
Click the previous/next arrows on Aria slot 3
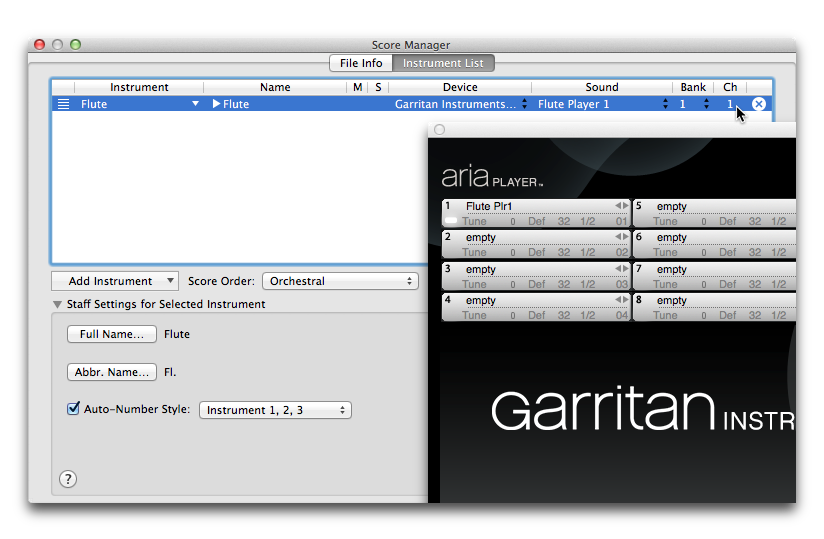(622, 268)
